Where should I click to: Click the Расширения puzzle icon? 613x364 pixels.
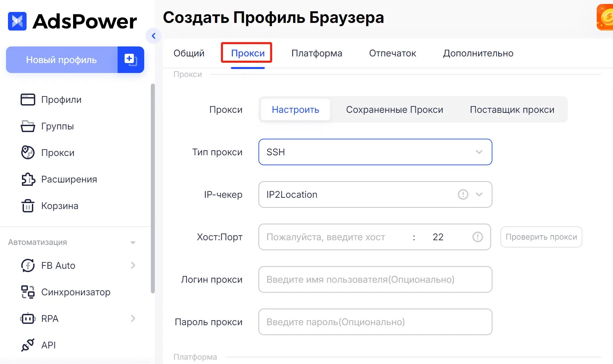point(28,179)
